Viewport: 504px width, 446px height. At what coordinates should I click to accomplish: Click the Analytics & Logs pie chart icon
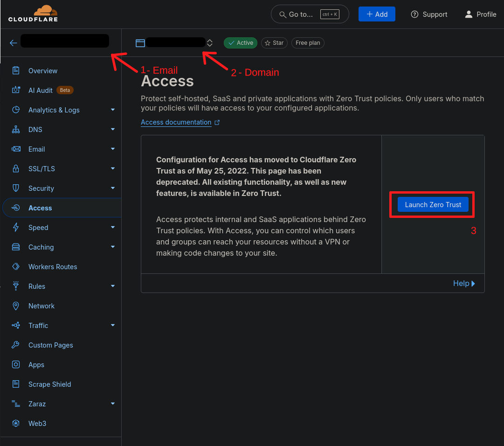pos(16,110)
